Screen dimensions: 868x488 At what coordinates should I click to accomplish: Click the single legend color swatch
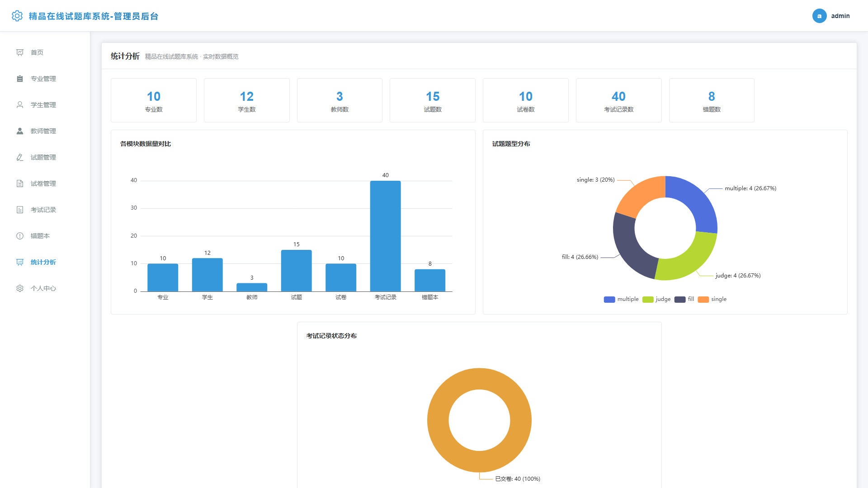click(x=703, y=300)
